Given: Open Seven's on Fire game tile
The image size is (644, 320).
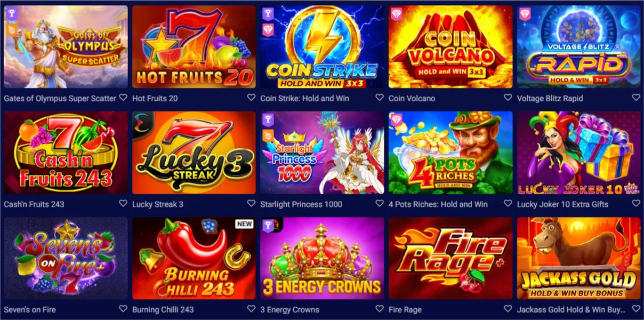Looking at the screenshot, I should point(66,258).
